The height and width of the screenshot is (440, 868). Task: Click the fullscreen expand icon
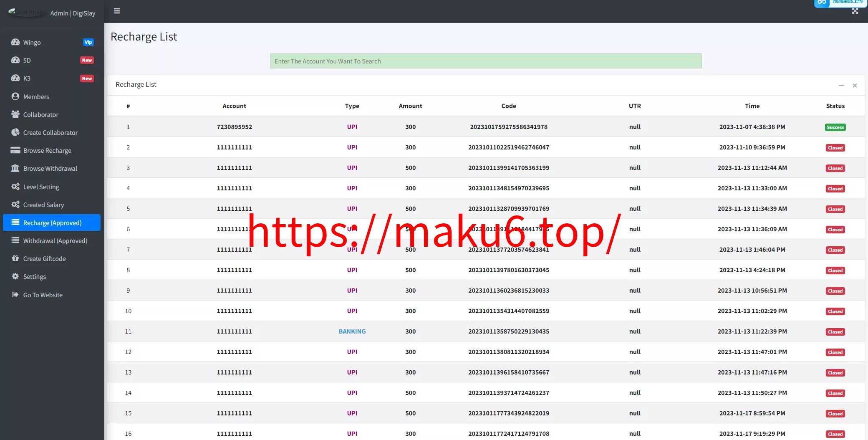855,11
